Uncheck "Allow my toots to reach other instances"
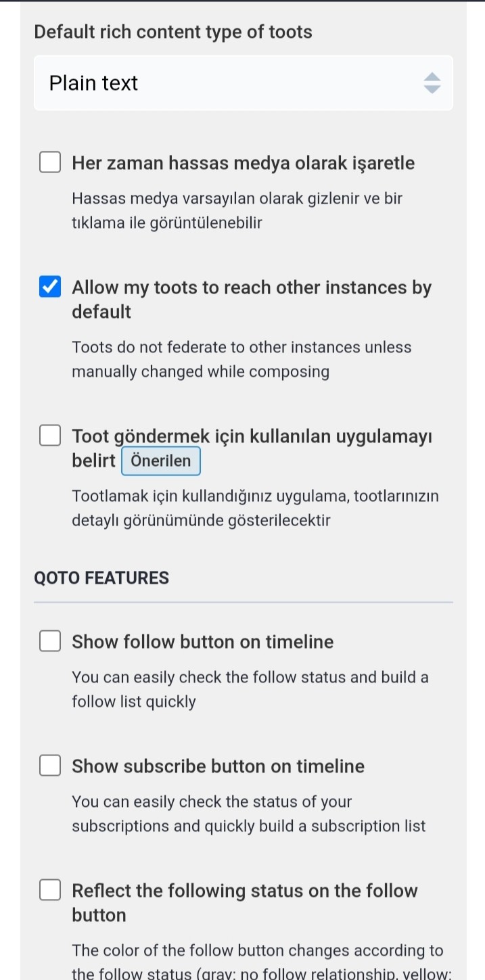Screen dimensions: 485x980 (x=50, y=287)
